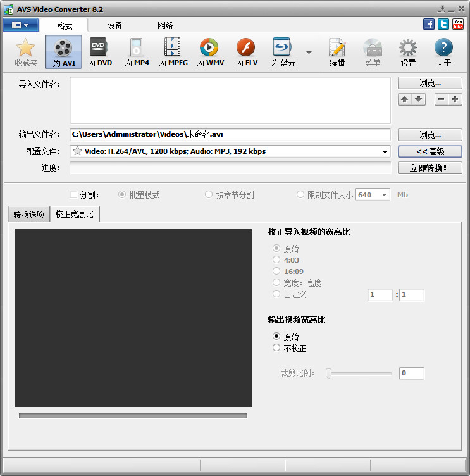
Task: Select the 为 AVI format icon
Action: [63, 52]
